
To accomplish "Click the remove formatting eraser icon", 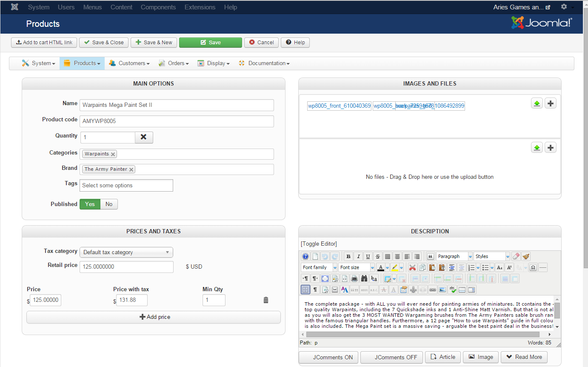I will pos(516,256).
